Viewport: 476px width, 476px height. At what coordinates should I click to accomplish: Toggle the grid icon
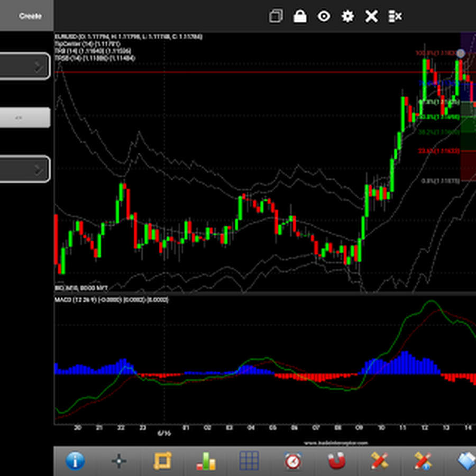(x=249, y=461)
